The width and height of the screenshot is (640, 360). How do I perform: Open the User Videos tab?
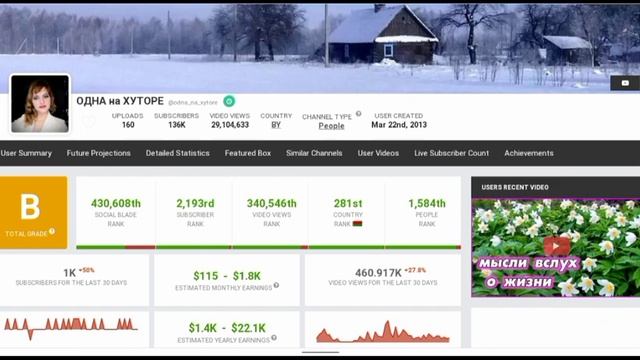coord(378,153)
